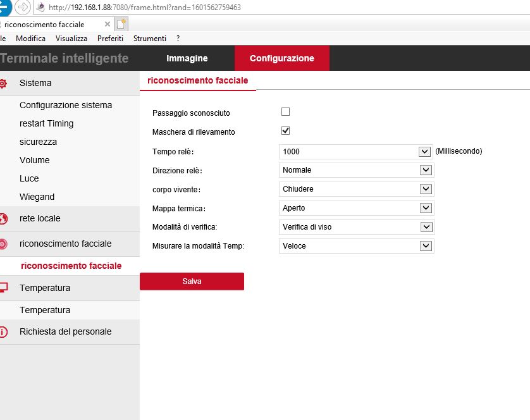Switch to the Immagine tab

pos(187,58)
